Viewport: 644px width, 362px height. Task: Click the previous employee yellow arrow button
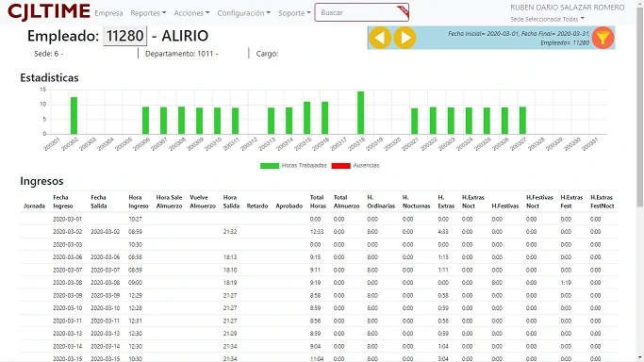(x=380, y=38)
